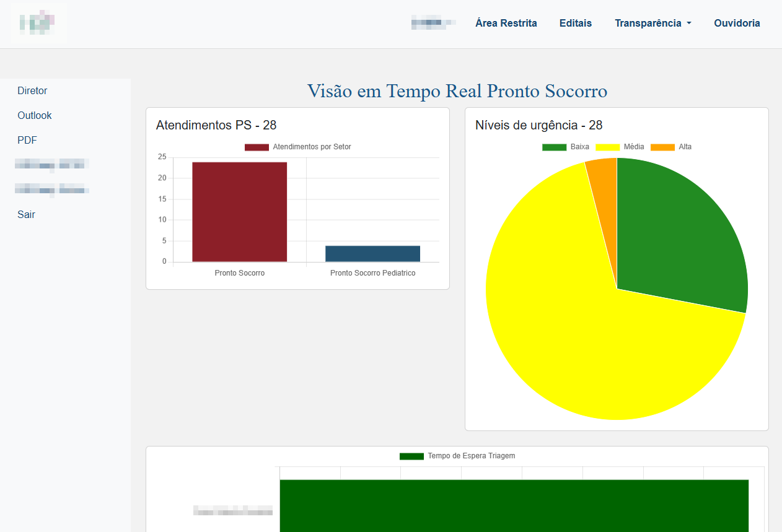Select Diretor in the sidebar
Screen dimensions: 782x532
tap(32, 90)
